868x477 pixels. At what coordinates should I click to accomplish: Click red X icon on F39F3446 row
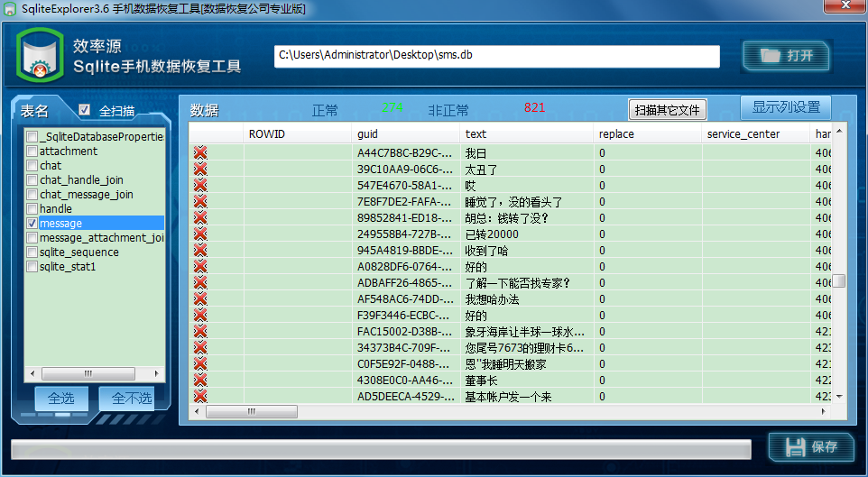tap(199, 316)
